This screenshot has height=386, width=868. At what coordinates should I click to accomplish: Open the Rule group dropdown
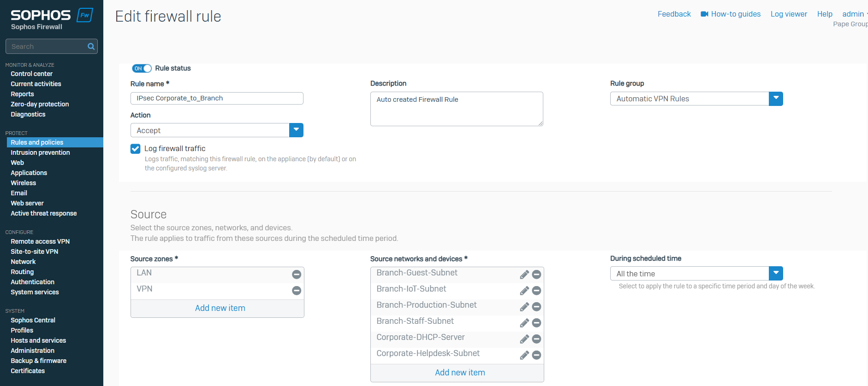coord(696,99)
